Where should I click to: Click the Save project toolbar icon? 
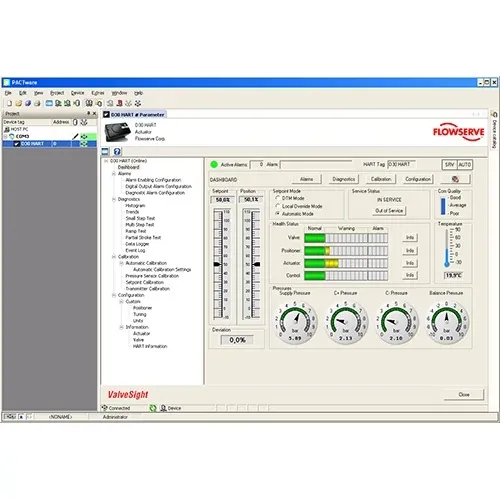[x=28, y=103]
